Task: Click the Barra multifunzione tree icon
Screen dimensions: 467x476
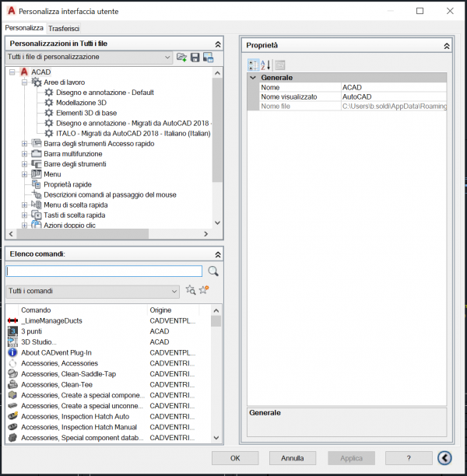Action: pos(37,153)
